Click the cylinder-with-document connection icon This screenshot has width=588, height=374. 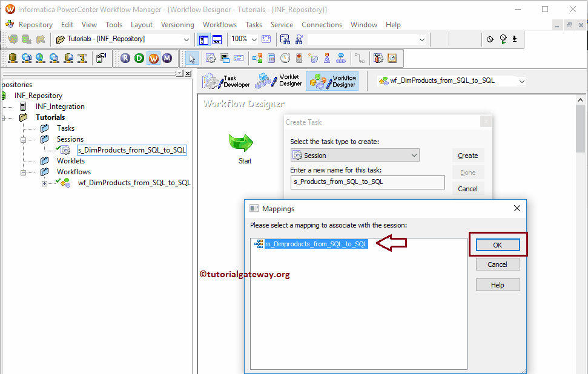coord(68,58)
